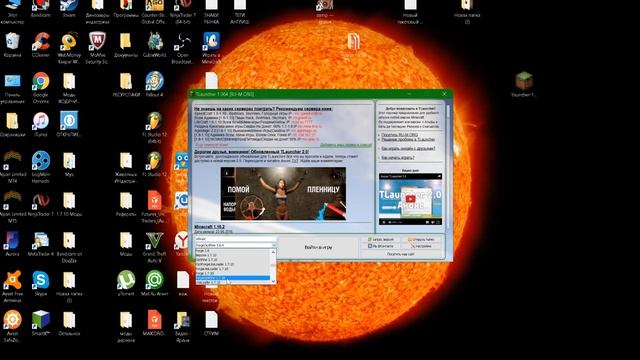Open the Как начать играть link
640x360 pixels.
[x=398, y=158]
